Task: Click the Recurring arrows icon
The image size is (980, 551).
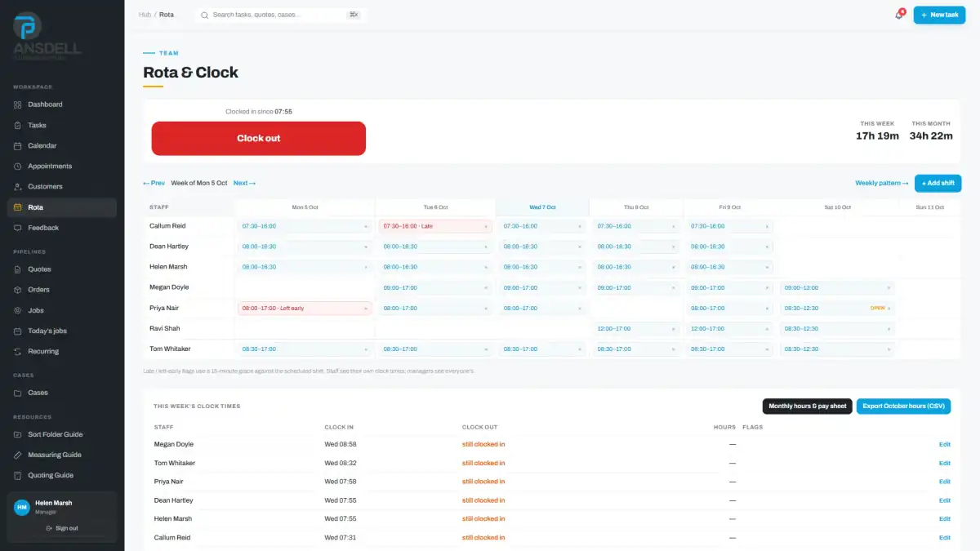Action: (x=18, y=352)
